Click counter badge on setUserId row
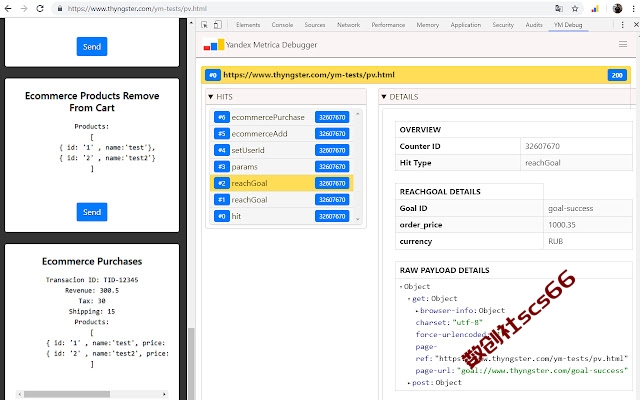This screenshot has width=640, height=400. (x=332, y=150)
